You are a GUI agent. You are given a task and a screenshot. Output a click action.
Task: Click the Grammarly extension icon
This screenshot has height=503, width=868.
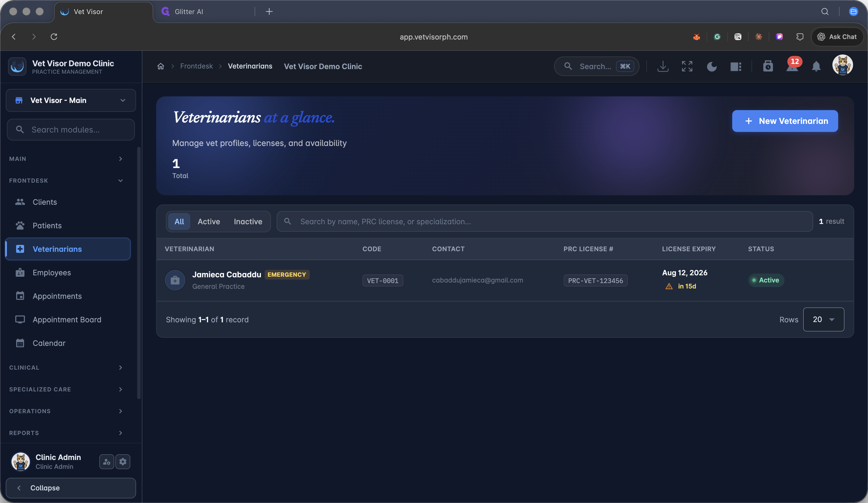pos(717,36)
